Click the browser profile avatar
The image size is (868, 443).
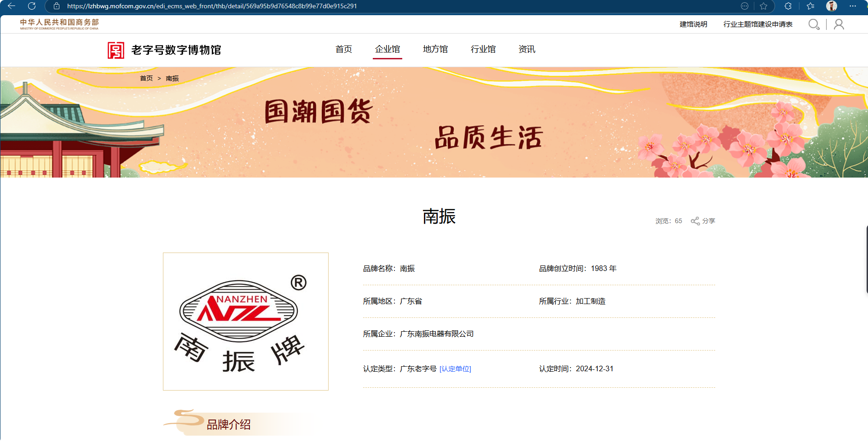[831, 6]
